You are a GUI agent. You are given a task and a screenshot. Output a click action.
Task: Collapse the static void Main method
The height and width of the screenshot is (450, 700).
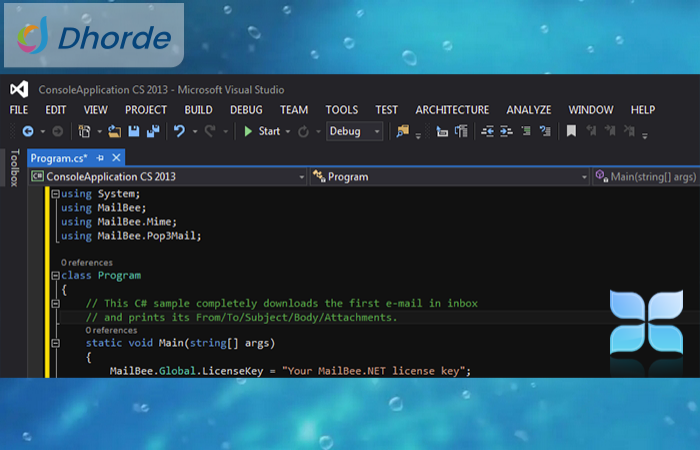click(55, 343)
